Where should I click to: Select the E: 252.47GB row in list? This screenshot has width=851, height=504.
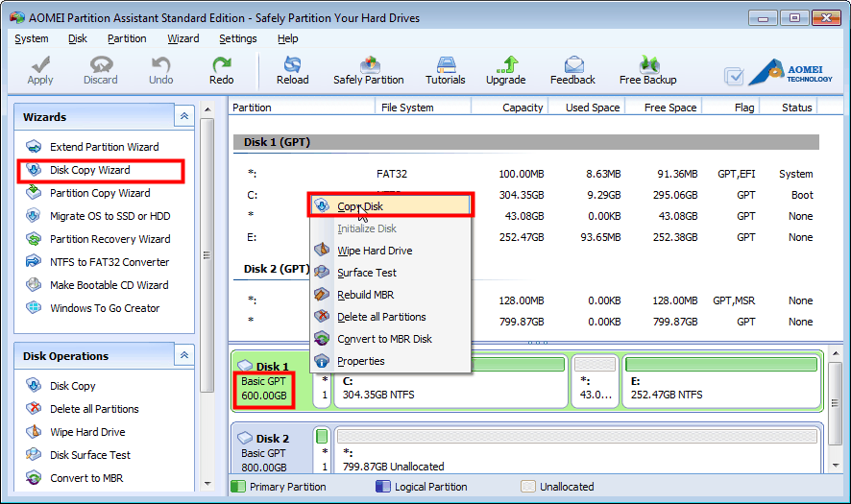tap(526, 237)
